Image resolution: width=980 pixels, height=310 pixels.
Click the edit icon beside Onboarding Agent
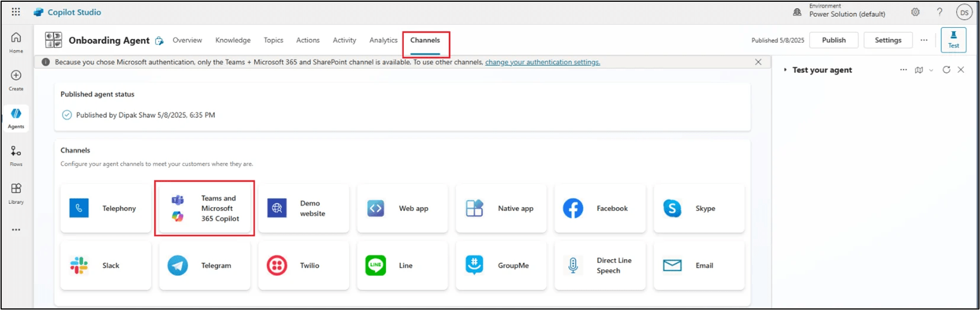pos(159,41)
